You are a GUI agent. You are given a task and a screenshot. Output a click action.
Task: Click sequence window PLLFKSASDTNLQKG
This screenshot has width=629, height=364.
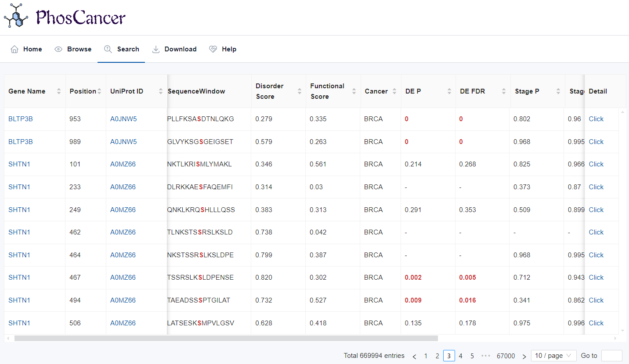point(201,119)
